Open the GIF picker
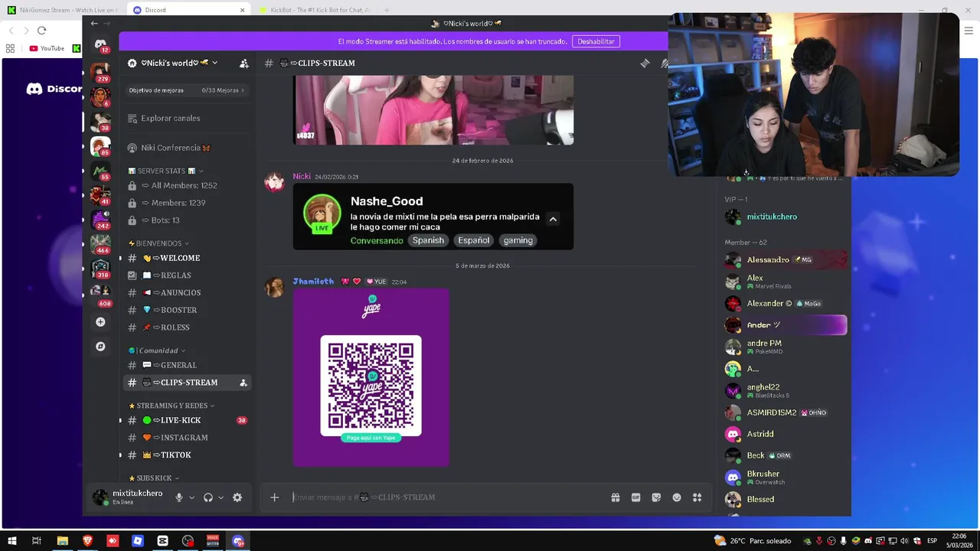 point(635,497)
